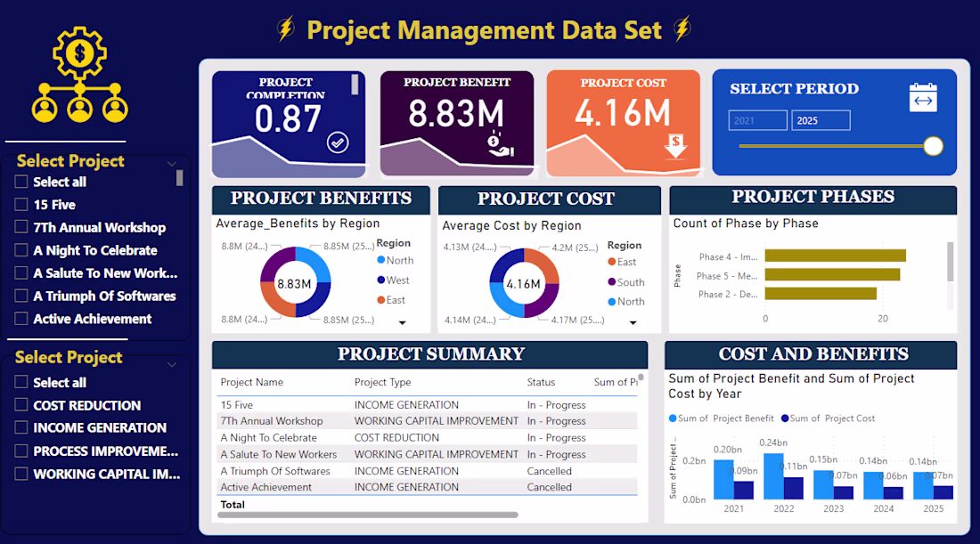Check the PROCESS IMPROVEMENT project type checkbox
Screen dimensions: 980x544
[21, 451]
